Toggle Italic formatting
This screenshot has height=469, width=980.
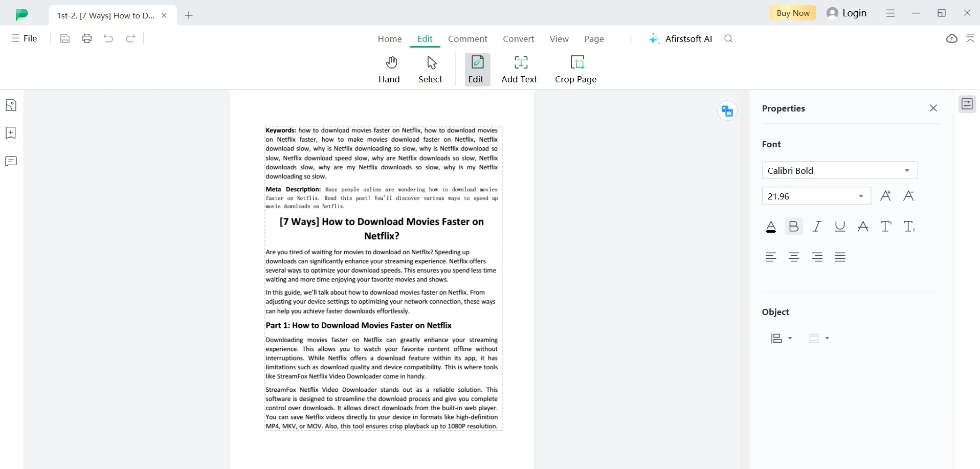click(x=817, y=227)
